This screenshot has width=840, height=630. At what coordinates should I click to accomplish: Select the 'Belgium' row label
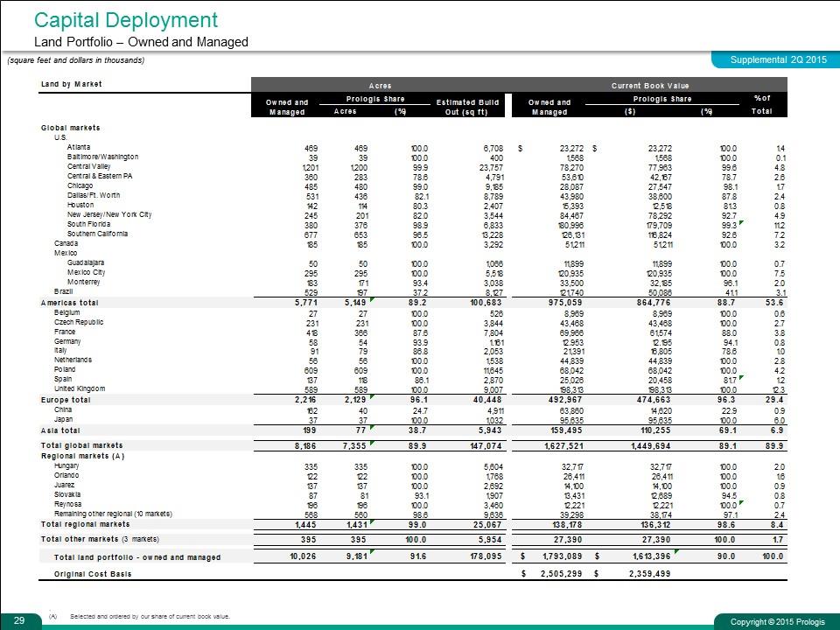pyautogui.click(x=67, y=312)
